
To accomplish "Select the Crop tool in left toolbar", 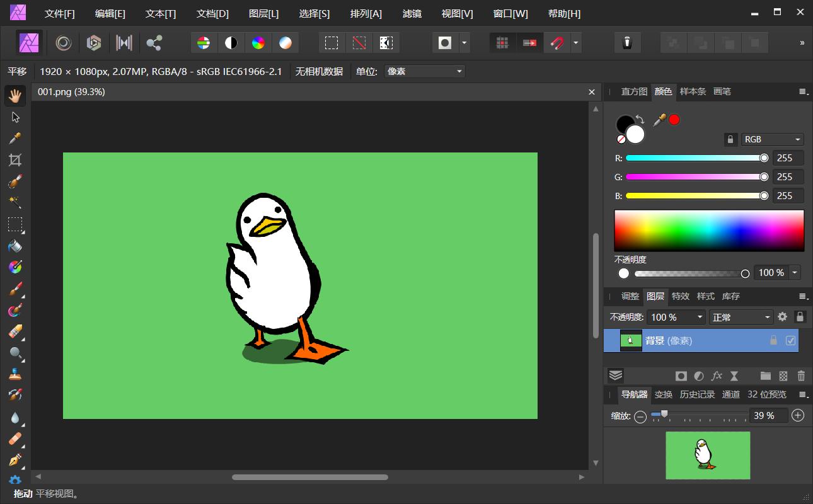I will [x=15, y=160].
